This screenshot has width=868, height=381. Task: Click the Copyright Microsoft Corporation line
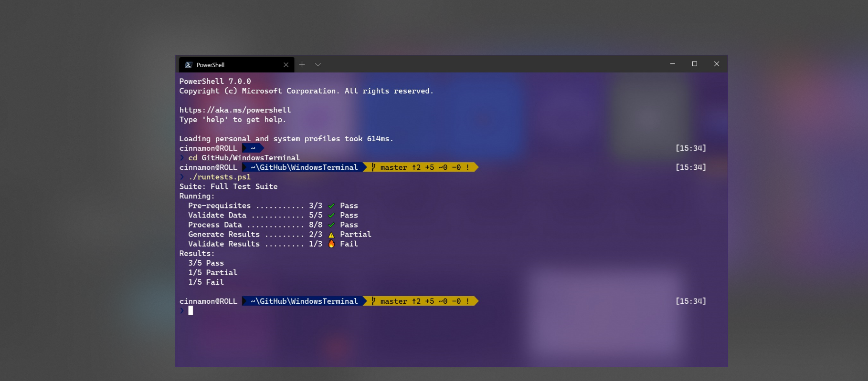(306, 91)
